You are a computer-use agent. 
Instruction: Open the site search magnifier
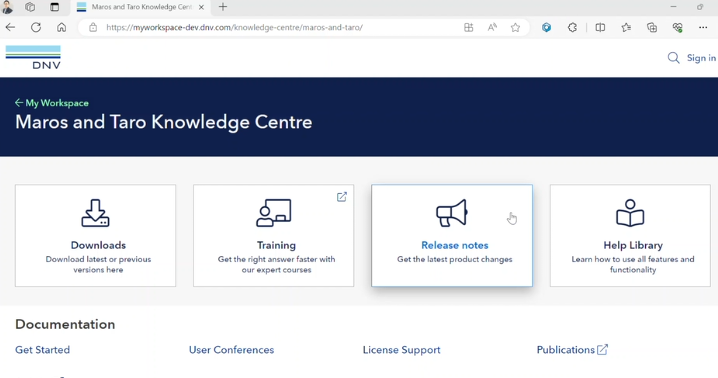point(673,58)
